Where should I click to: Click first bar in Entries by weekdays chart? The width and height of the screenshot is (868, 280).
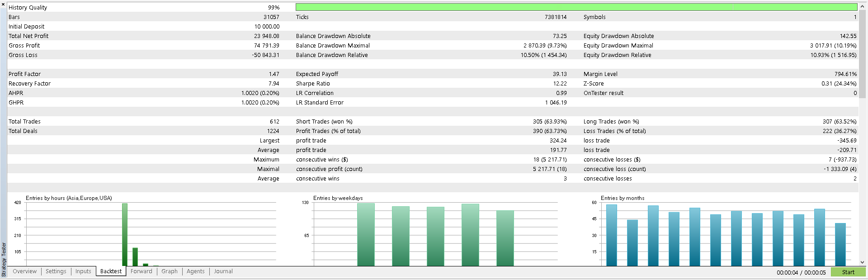coord(366,234)
